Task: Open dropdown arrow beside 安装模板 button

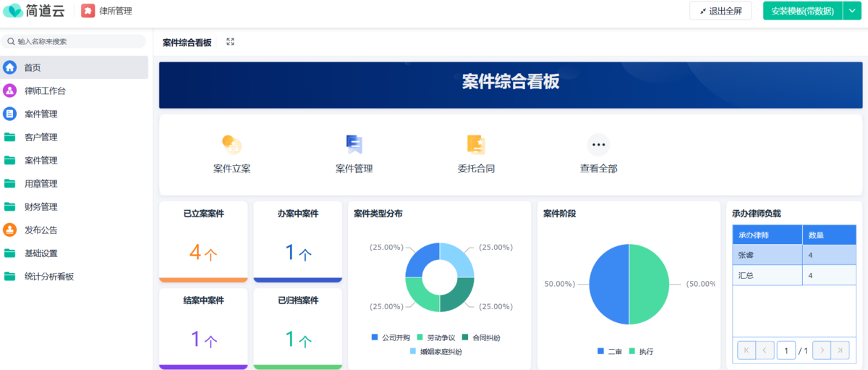Action: 851,11
